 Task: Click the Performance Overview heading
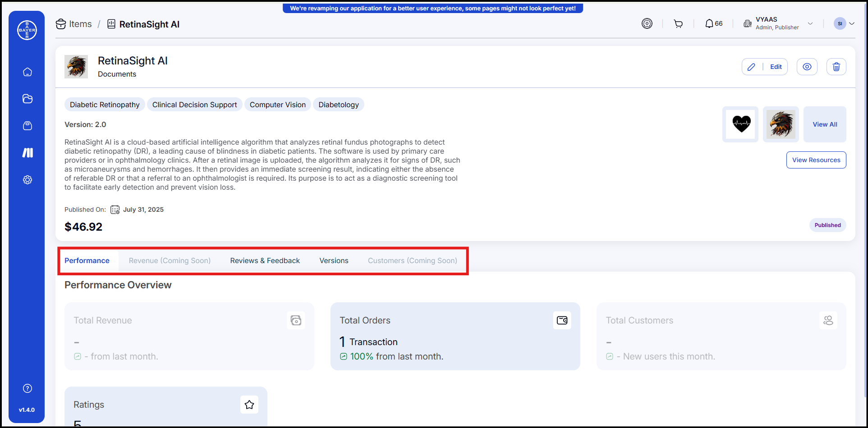pyautogui.click(x=118, y=285)
